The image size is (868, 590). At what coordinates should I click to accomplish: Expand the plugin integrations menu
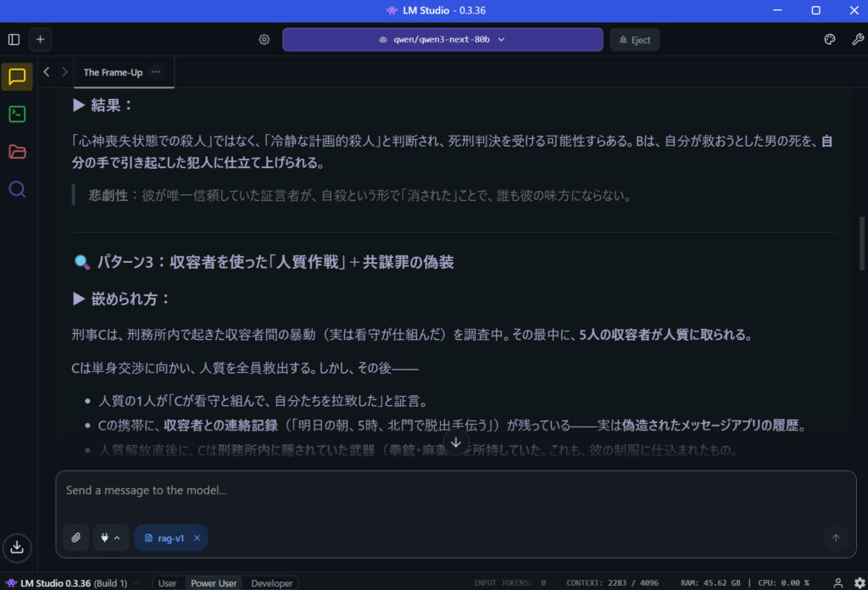coord(110,537)
